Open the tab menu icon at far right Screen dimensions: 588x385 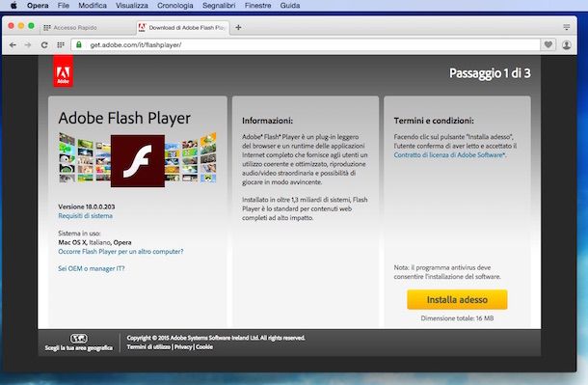566,27
